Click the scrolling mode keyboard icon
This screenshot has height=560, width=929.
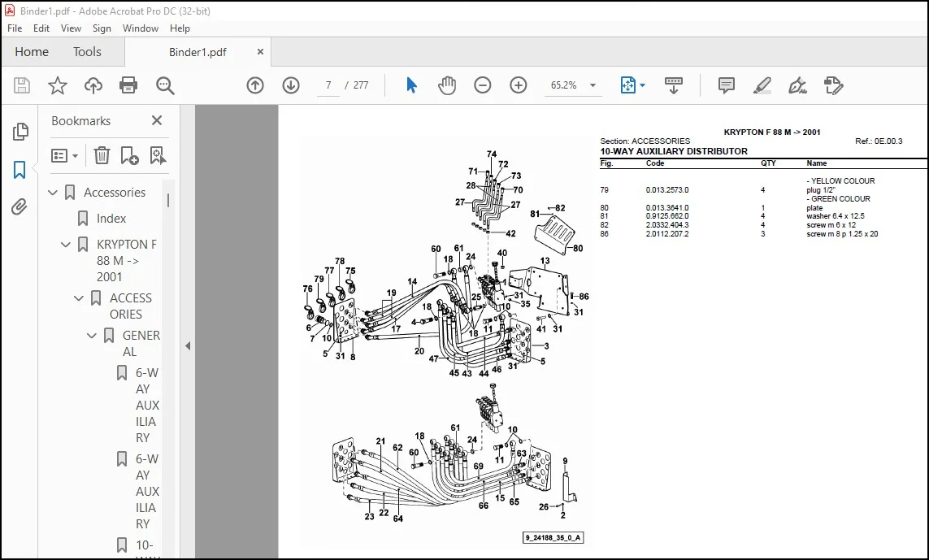[673, 85]
